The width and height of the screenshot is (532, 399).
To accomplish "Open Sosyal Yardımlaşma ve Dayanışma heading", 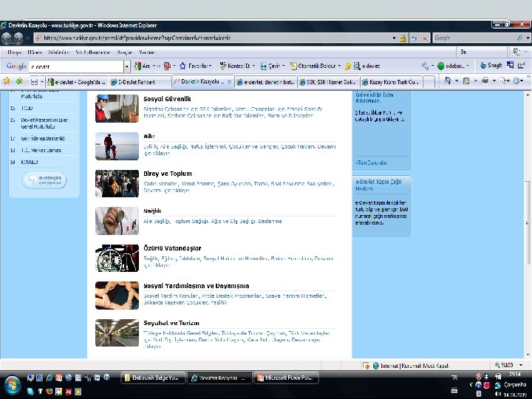I will click(196, 286).
